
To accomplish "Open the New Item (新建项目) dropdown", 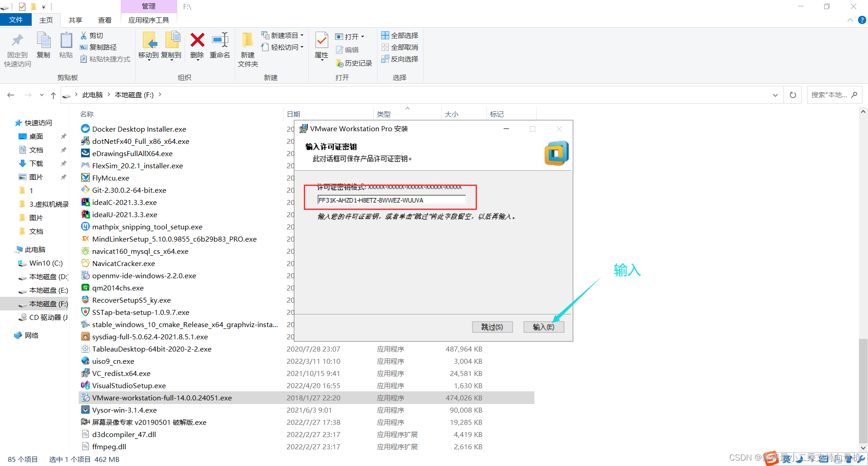I will pos(283,35).
